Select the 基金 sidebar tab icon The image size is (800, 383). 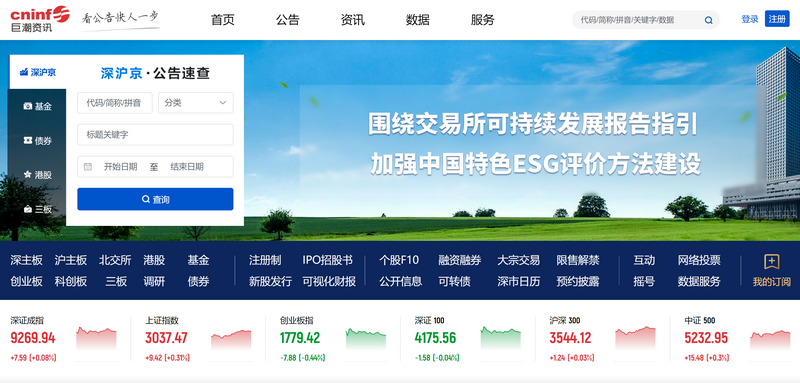click(x=28, y=106)
